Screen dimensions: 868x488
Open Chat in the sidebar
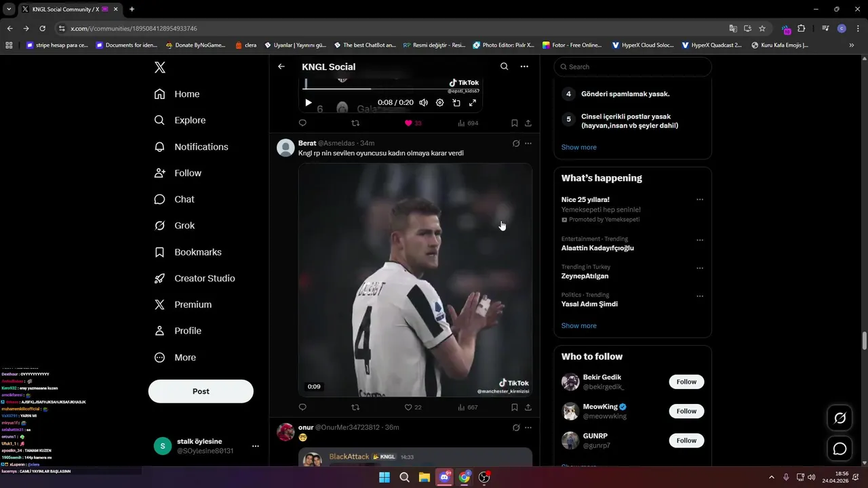click(x=174, y=199)
